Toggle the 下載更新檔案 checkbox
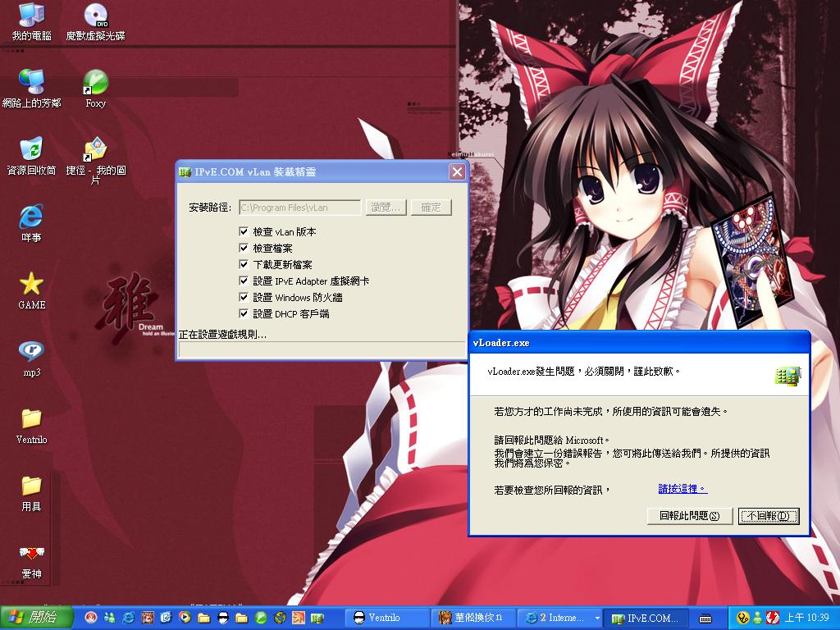Image resolution: width=840 pixels, height=630 pixels. click(x=244, y=265)
